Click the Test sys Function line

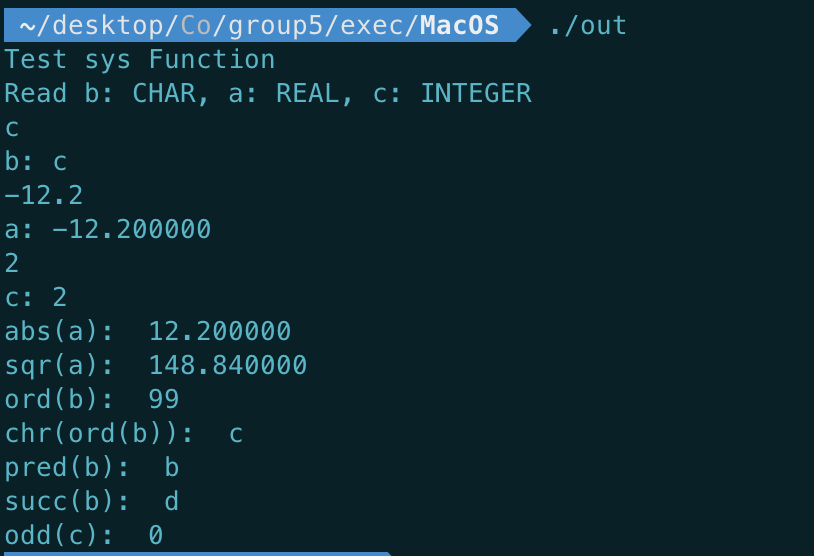(x=140, y=59)
